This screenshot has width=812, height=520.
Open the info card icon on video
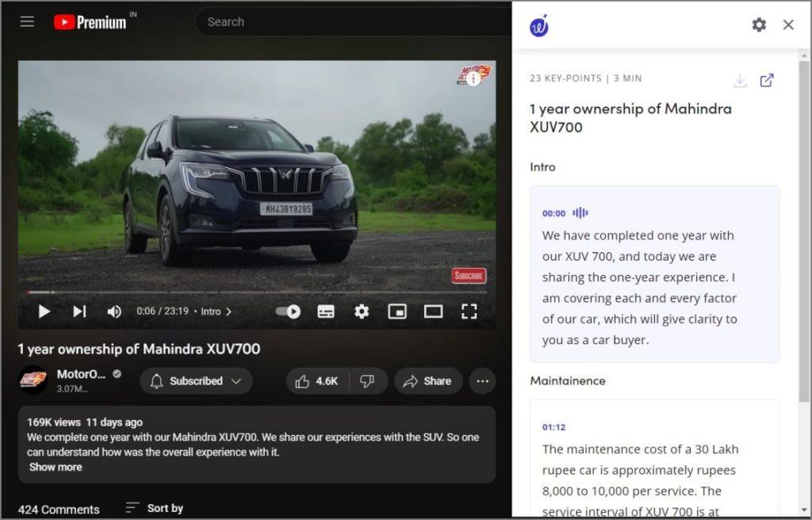coord(473,78)
